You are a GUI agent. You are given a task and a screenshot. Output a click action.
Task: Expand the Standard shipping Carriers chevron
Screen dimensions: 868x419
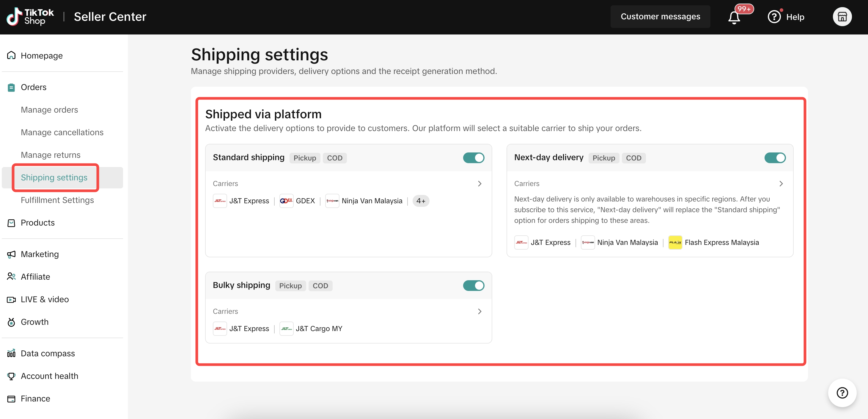(479, 184)
